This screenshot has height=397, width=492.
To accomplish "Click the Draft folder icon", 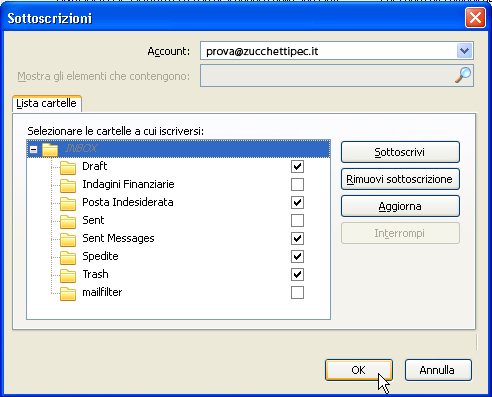I will 68,168.
